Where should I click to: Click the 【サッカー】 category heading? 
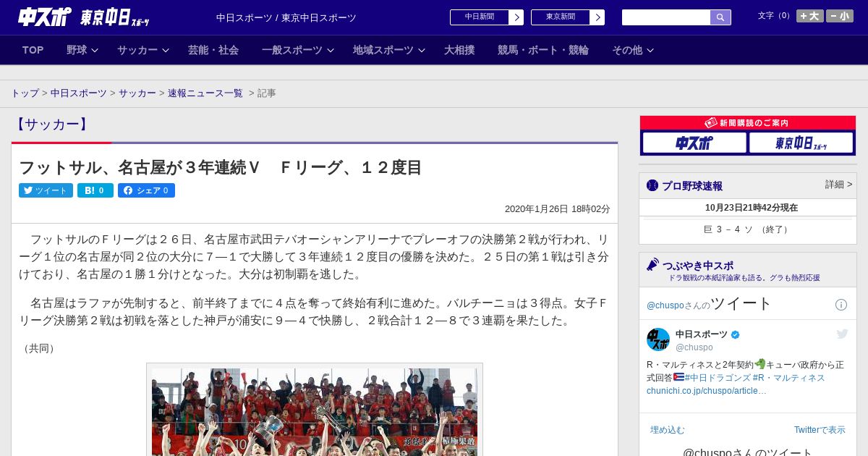tap(52, 124)
